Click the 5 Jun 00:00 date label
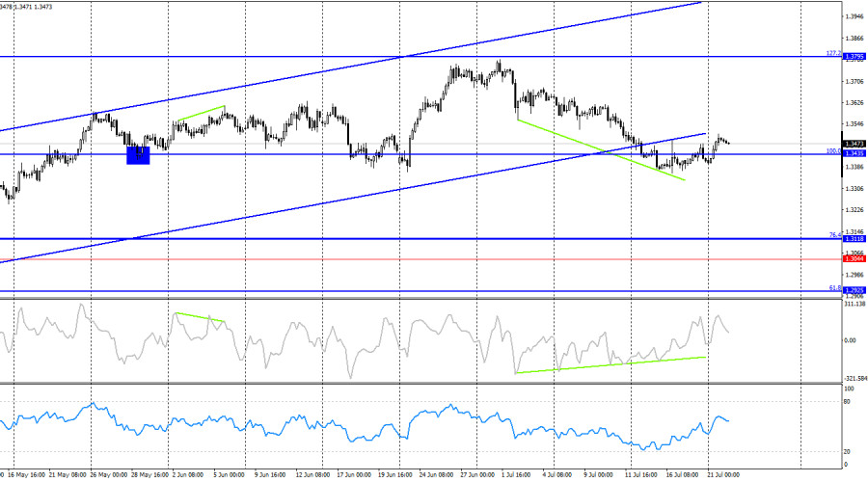Viewport: 868px width, 482px height. (230, 475)
